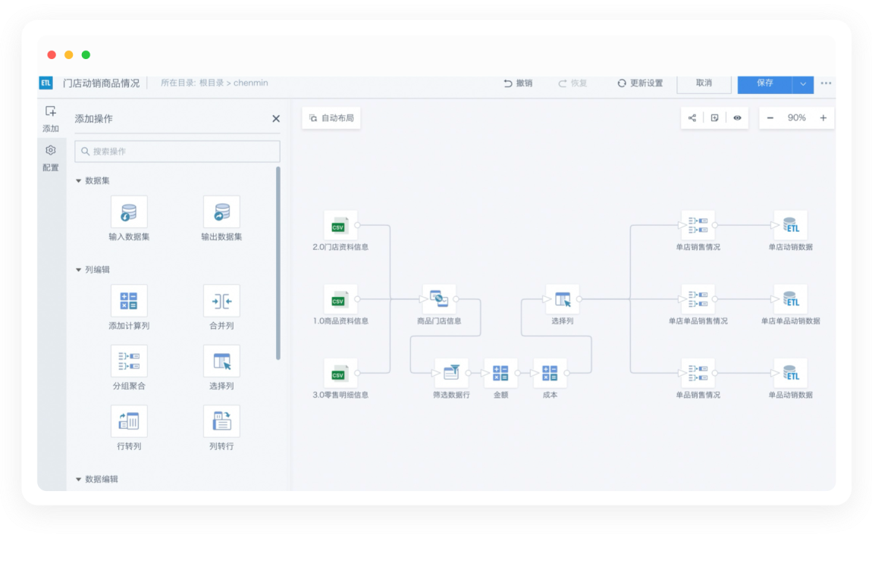Viewport: 872px width, 588px height.
Task: Click the 搜索操作 search field
Action: (x=177, y=152)
